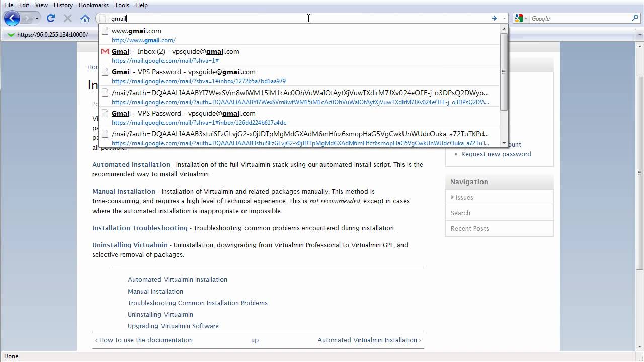Open the Manual Installation heading link
644x362 pixels.
point(124,191)
